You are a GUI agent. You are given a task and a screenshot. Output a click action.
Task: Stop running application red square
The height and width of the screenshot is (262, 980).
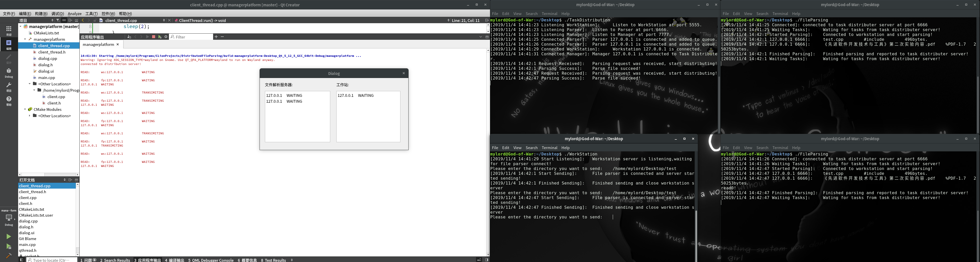coord(154,37)
